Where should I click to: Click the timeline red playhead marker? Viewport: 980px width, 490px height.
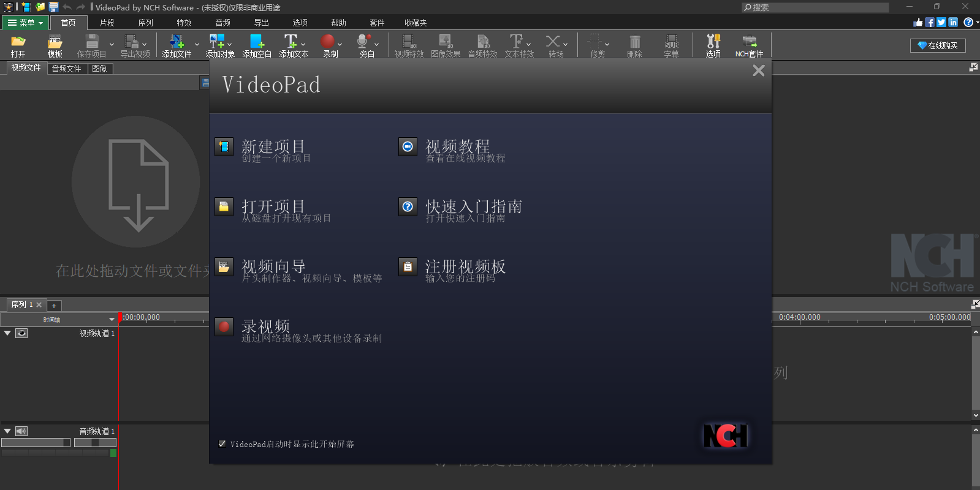[121, 317]
